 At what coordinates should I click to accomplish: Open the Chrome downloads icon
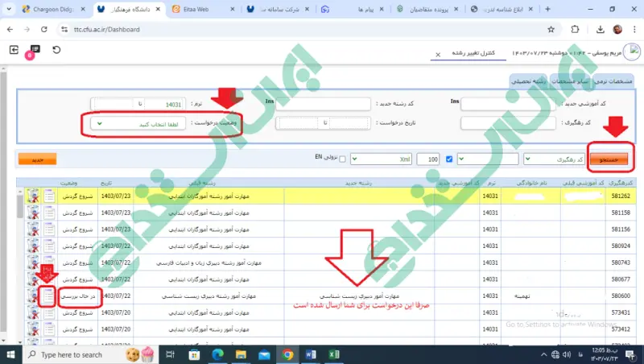coord(597,29)
